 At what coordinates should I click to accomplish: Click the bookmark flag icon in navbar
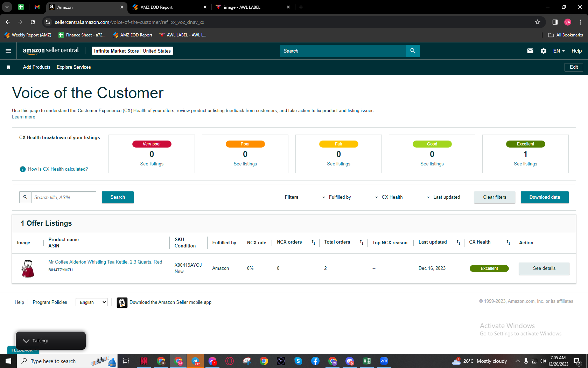tap(8, 67)
